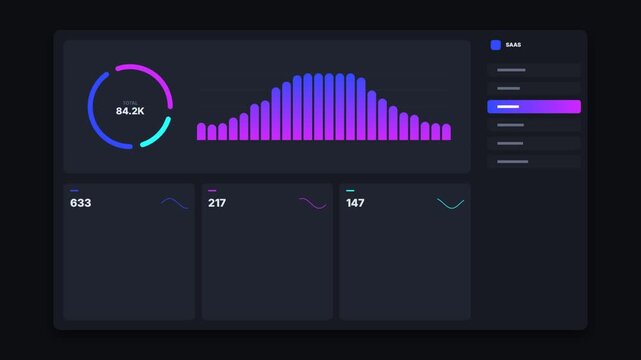Click the TOTAL label inside the donut

pyautogui.click(x=130, y=103)
